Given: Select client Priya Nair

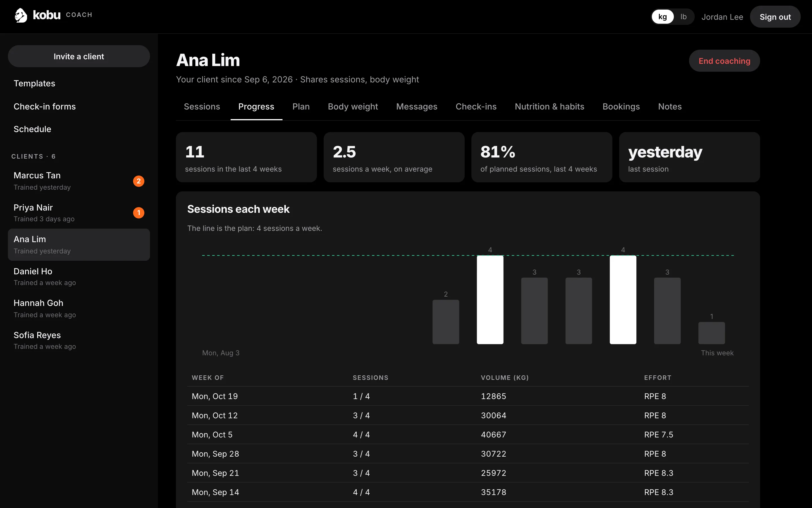Looking at the screenshot, I should point(79,213).
